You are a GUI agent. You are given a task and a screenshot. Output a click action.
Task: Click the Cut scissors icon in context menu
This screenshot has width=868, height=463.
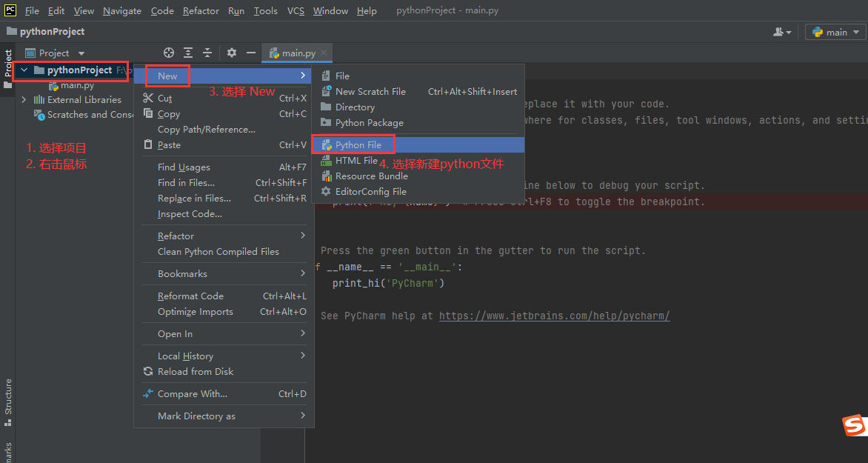148,98
